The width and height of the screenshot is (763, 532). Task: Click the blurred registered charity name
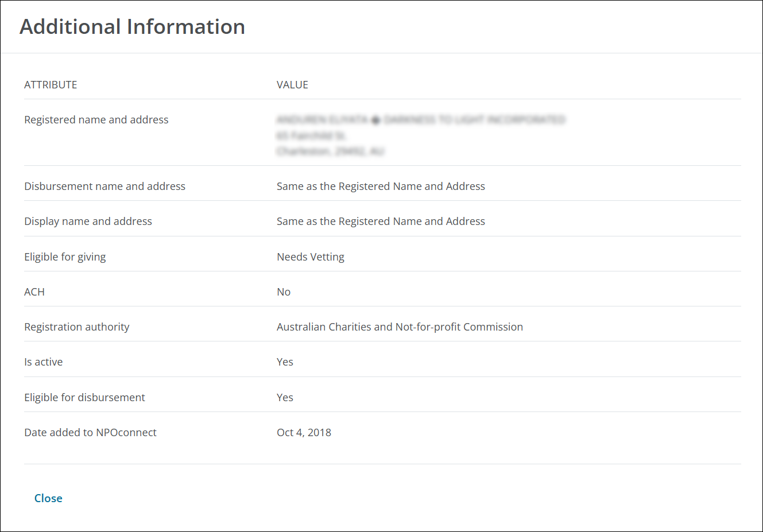421,119
